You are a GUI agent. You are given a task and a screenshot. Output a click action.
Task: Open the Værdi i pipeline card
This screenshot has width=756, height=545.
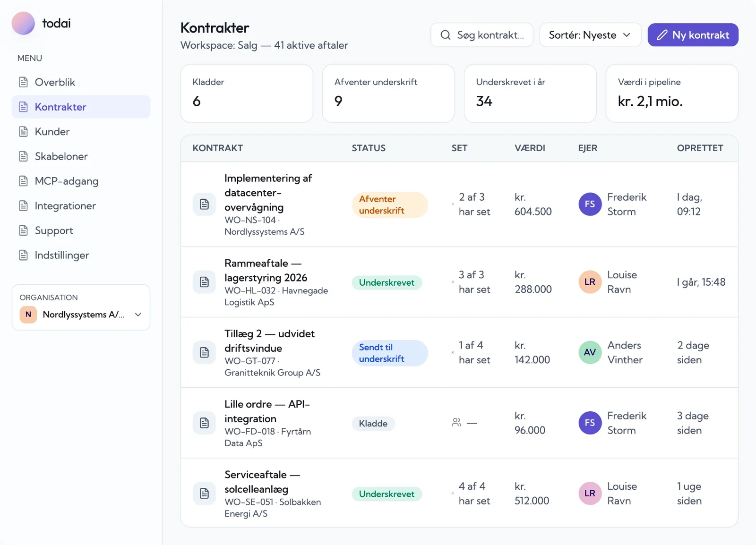[672, 94]
